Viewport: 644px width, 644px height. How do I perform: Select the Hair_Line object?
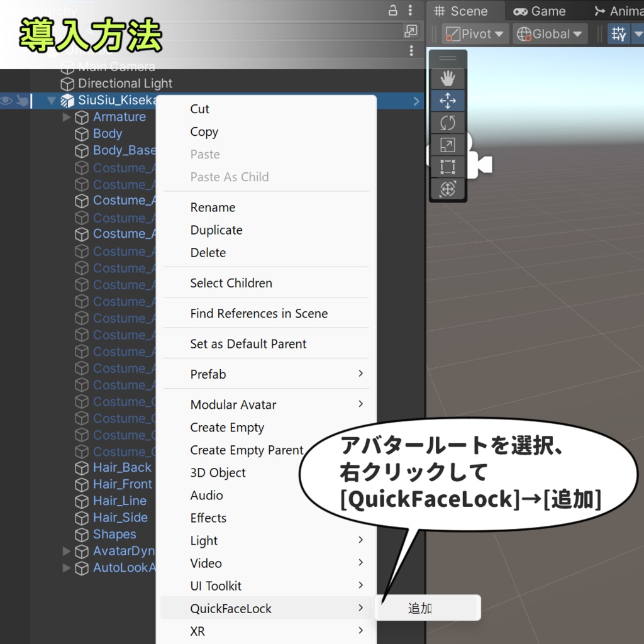[119, 501]
